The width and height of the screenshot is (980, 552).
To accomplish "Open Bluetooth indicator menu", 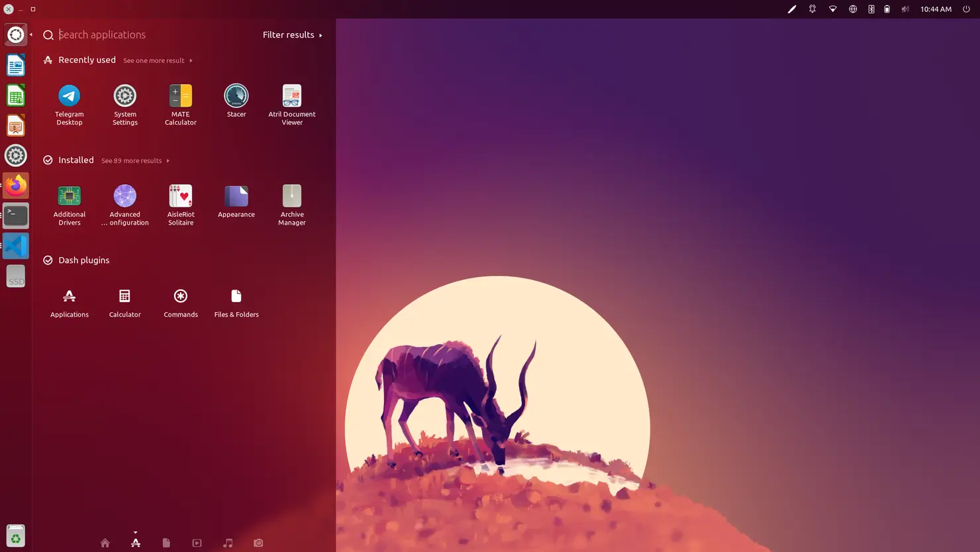I will [x=871, y=9].
